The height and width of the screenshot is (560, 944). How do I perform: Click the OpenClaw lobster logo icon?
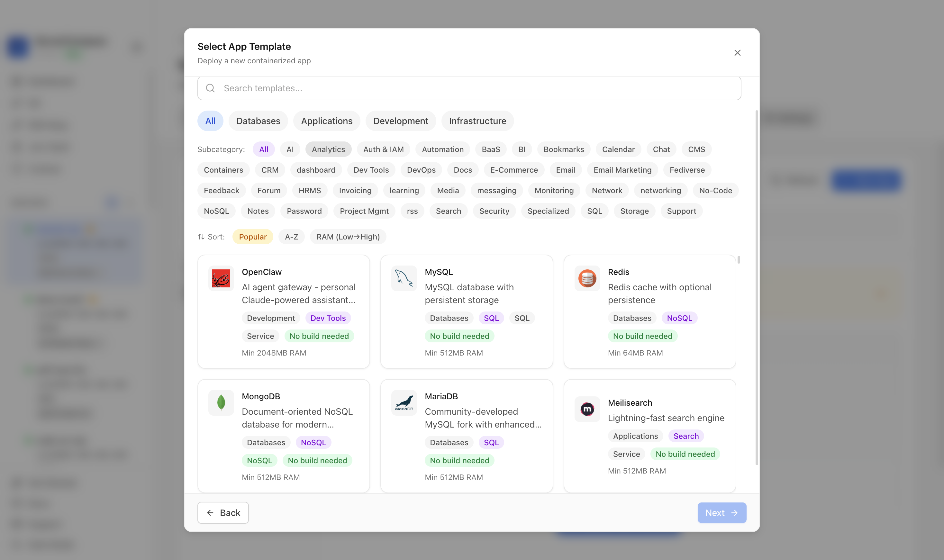point(221,278)
